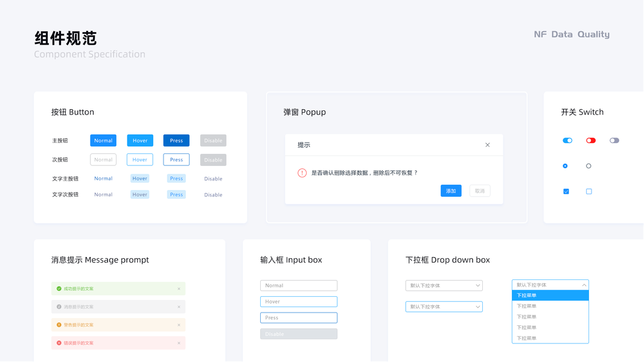644x362 pixels.
Task: Cancel the popup with 取消 button
Action: click(x=480, y=191)
